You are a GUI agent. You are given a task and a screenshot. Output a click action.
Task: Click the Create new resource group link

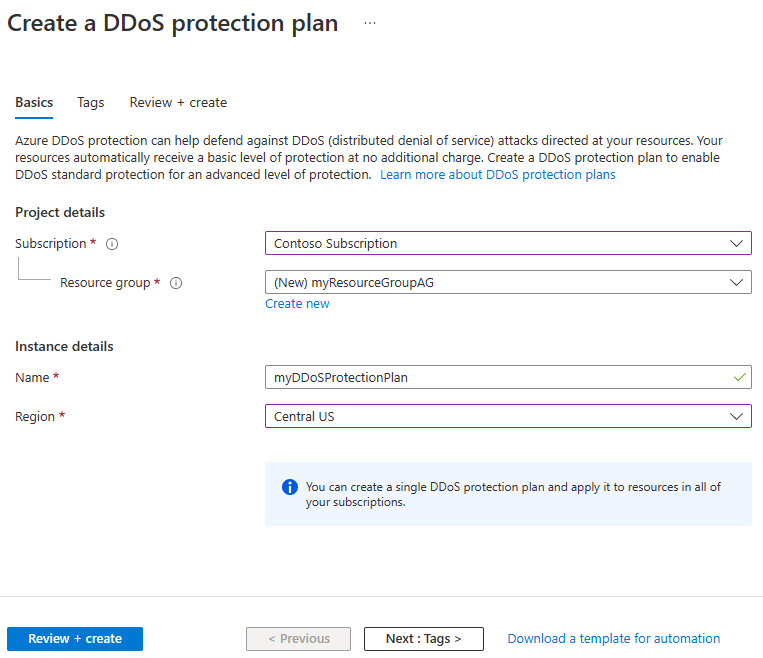point(297,304)
